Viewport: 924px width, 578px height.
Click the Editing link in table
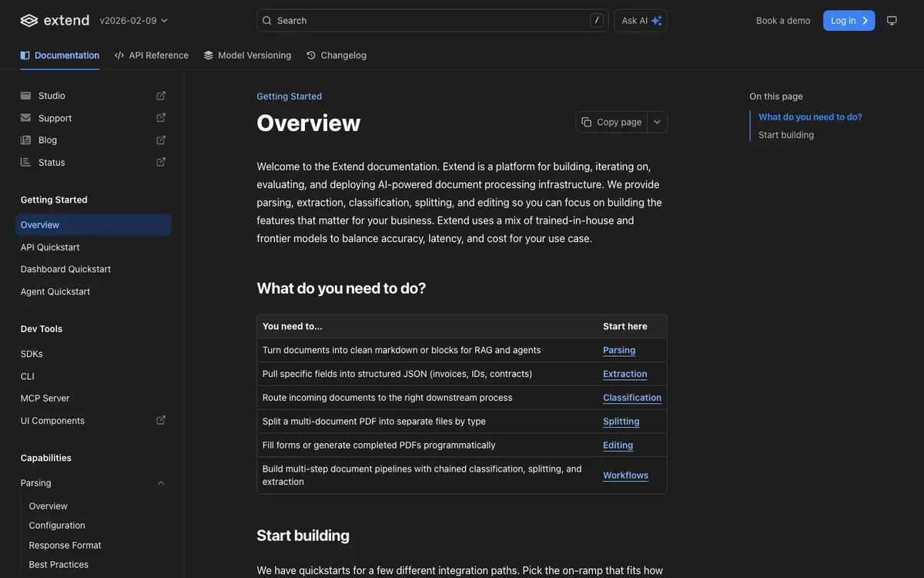618,445
